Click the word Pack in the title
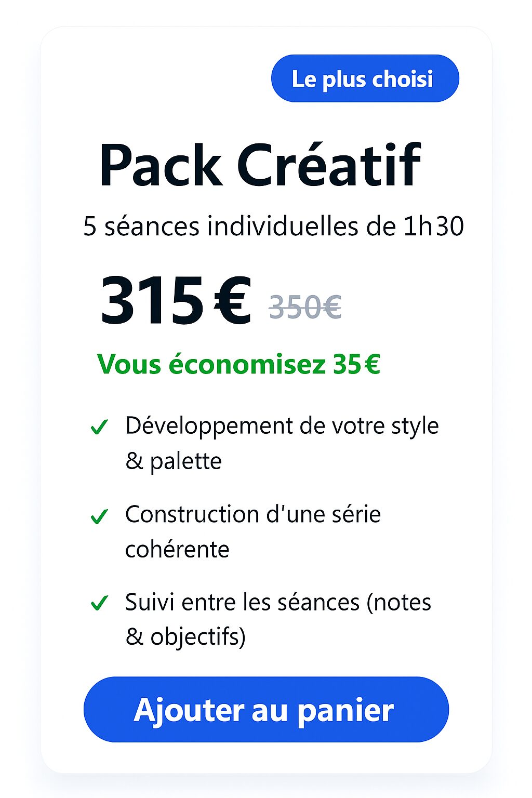The height and width of the screenshot is (798, 532). (160, 166)
